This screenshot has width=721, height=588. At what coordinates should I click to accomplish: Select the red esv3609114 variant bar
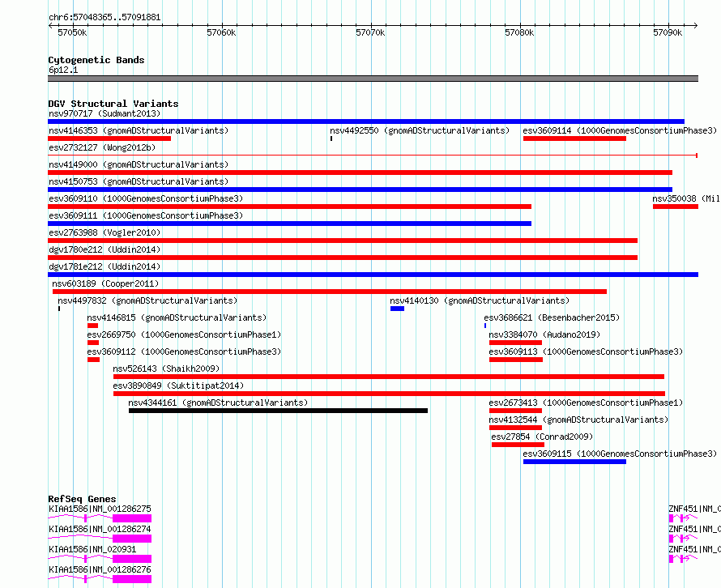coord(574,138)
